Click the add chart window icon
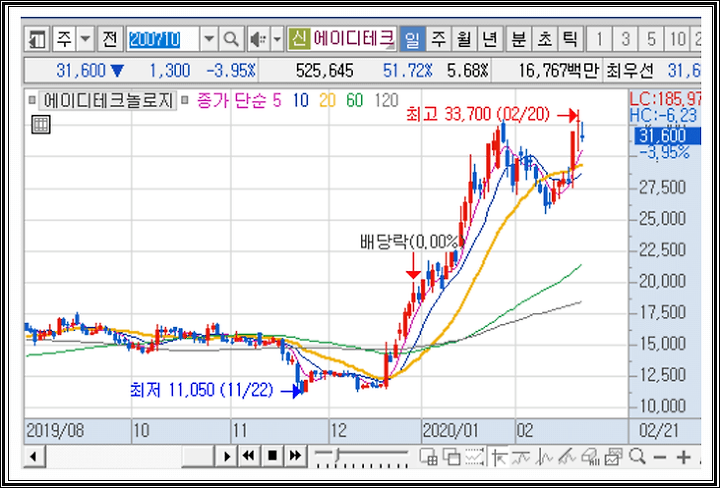This screenshot has width=720, height=488. pos(428,456)
